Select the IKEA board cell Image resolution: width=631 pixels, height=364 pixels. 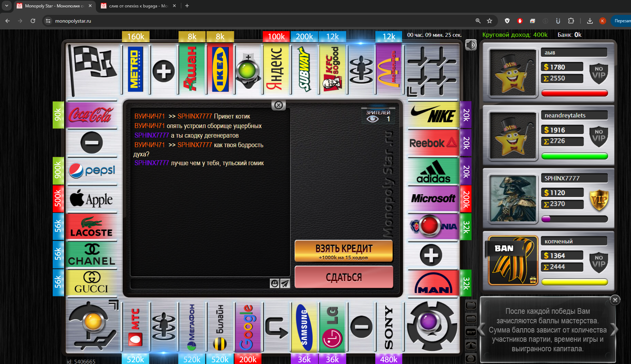[220, 69]
